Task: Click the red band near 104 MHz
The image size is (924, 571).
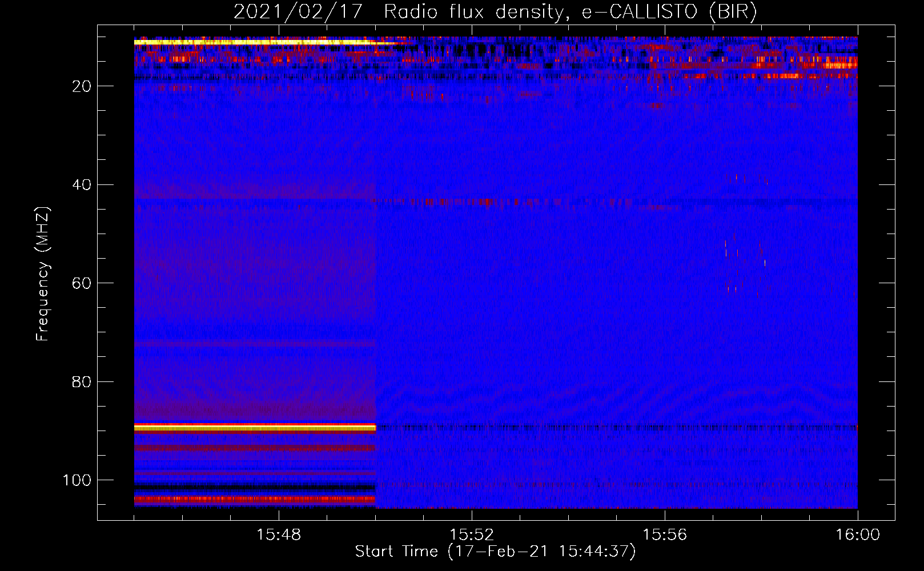Action: 255,499
